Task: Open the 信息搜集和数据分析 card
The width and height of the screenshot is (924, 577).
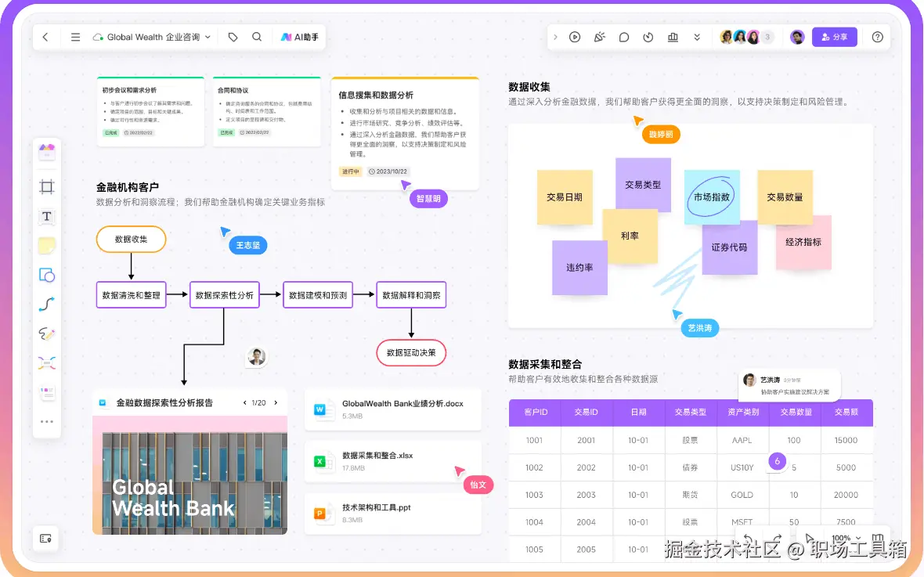Action: [405, 133]
